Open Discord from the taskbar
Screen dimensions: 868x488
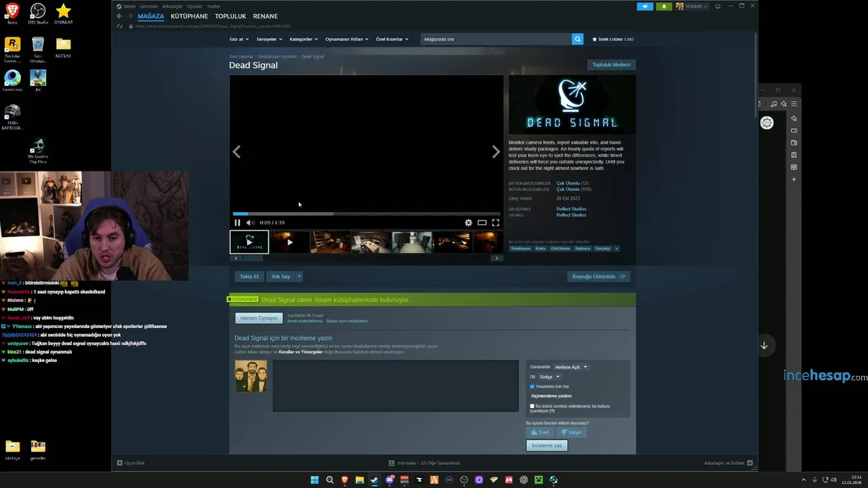389,480
